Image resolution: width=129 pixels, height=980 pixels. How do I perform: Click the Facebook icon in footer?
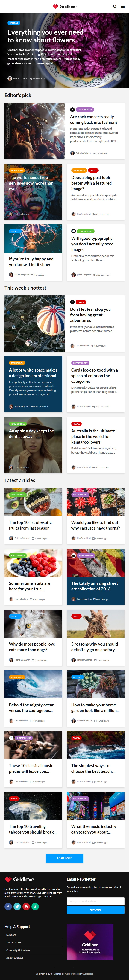[8, 907]
